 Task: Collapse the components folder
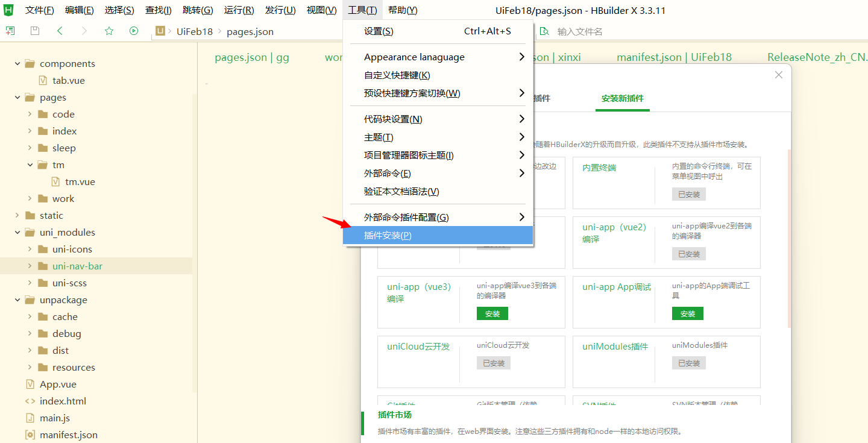point(17,63)
